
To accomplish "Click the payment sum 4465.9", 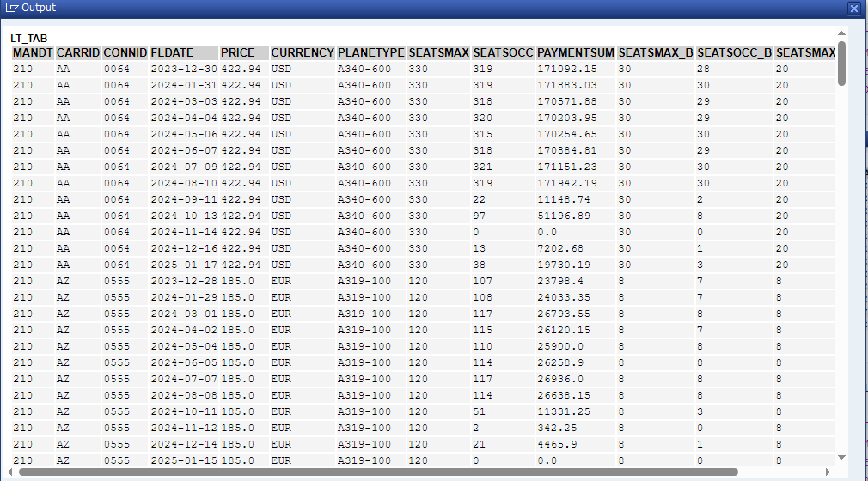I will click(557, 444).
